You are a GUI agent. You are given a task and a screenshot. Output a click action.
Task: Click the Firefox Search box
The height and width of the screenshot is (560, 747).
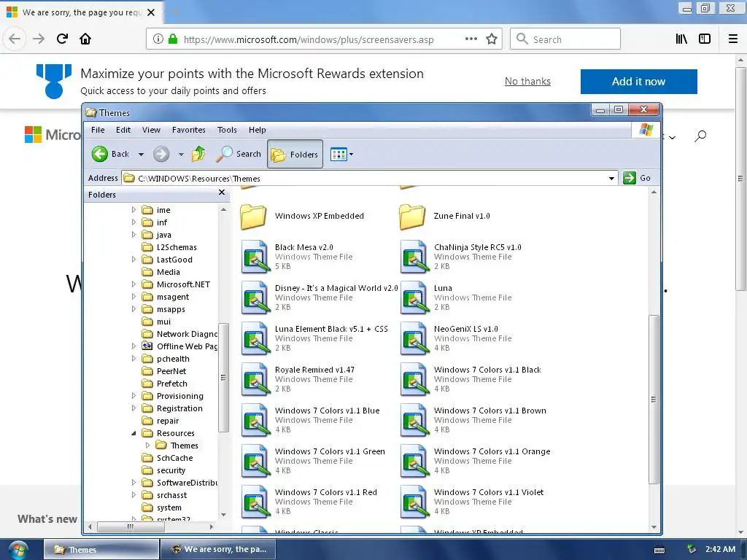pos(565,39)
